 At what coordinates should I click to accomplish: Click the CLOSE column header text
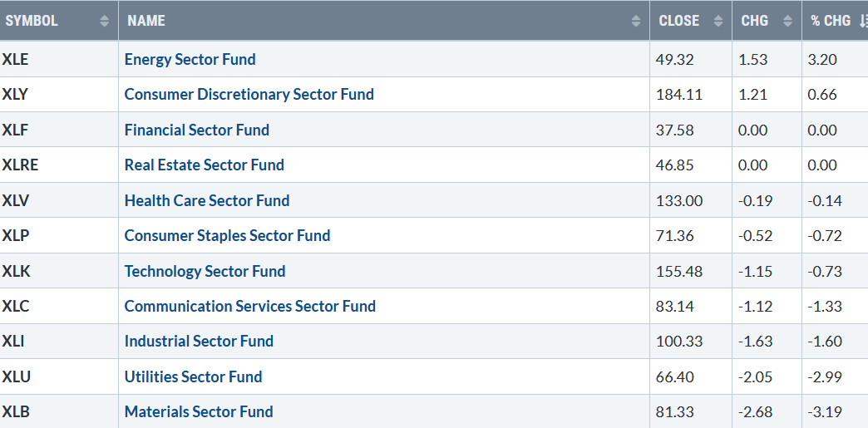[678, 21]
